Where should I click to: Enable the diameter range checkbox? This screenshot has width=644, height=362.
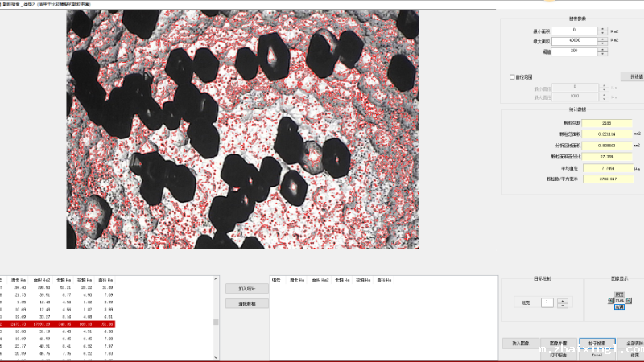click(512, 77)
